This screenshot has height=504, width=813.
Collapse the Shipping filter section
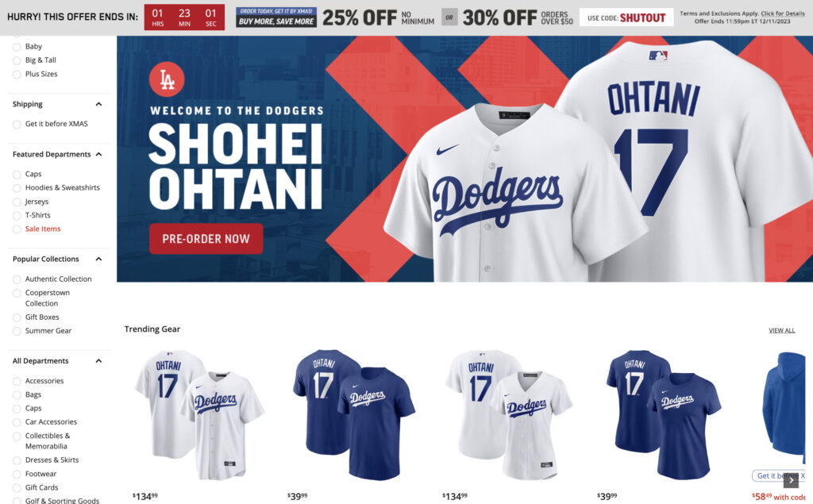coord(98,104)
